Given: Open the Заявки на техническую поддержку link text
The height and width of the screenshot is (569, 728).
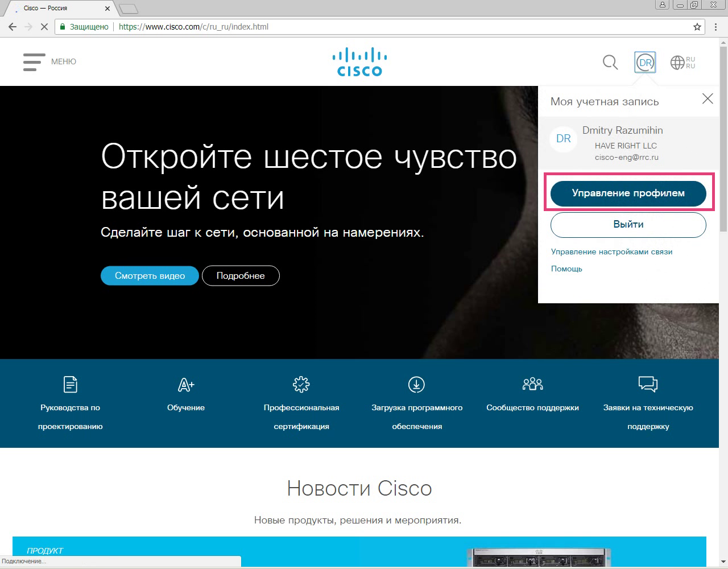Looking at the screenshot, I should pyautogui.click(x=648, y=417).
